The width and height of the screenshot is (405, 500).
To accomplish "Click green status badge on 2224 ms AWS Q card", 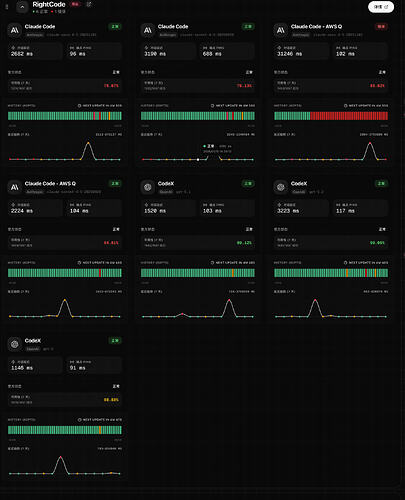I will tap(115, 183).
